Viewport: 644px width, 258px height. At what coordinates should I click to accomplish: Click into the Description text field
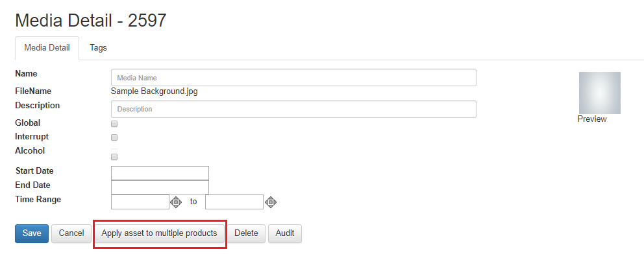pos(293,109)
